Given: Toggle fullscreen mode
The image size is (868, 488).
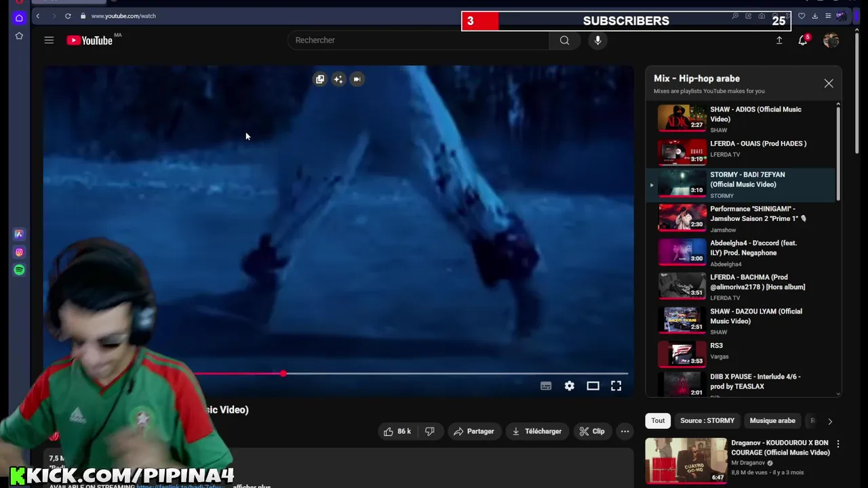Looking at the screenshot, I should 616,386.
